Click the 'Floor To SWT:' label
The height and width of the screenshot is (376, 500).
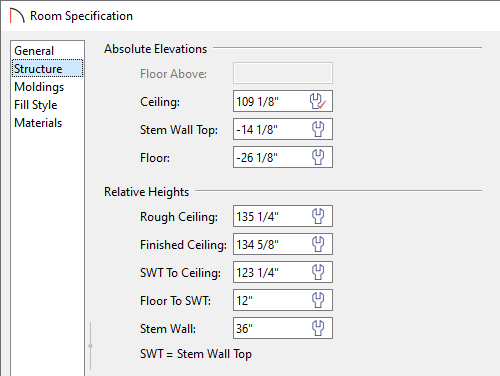pos(175,301)
